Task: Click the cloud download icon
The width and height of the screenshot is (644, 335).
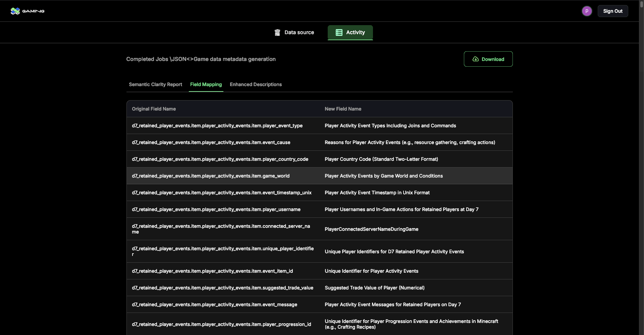Action: pos(476,59)
